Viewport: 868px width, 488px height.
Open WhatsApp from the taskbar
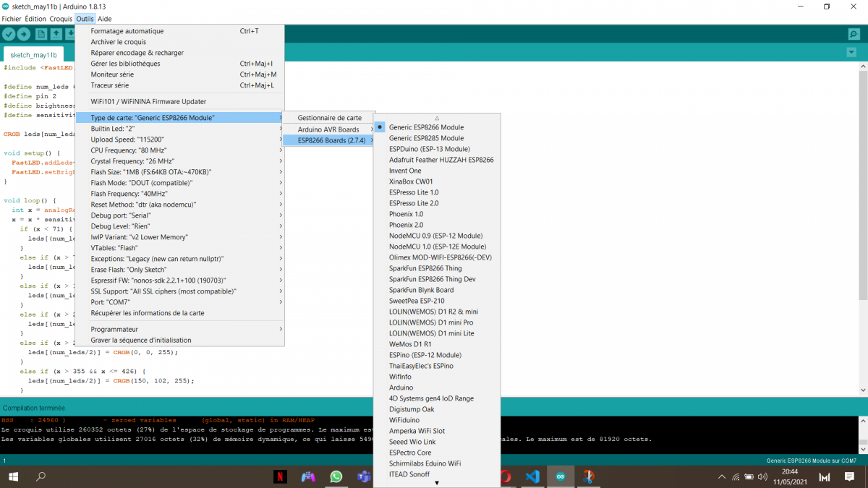[336, 476]
